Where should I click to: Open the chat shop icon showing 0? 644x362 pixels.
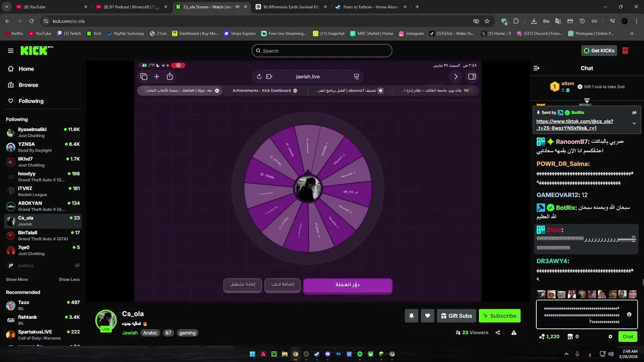coord(573,337)
